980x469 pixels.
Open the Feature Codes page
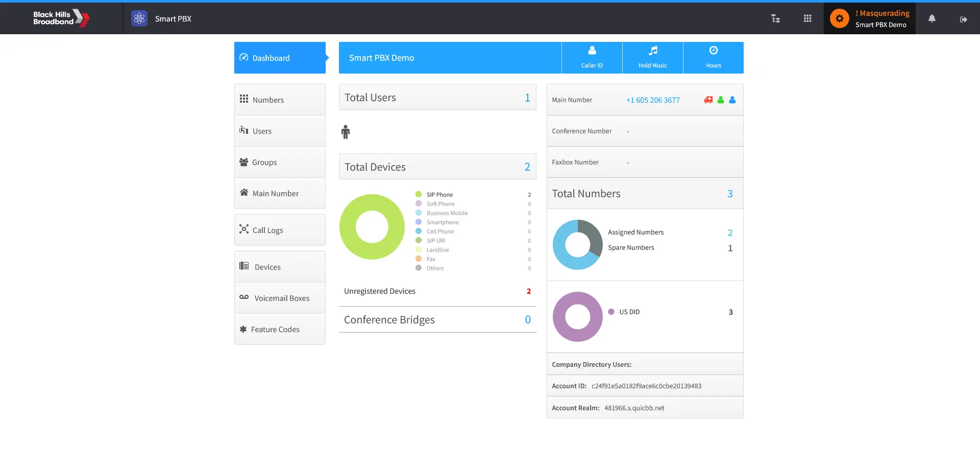pyautogui.click(x=280, y=329)
